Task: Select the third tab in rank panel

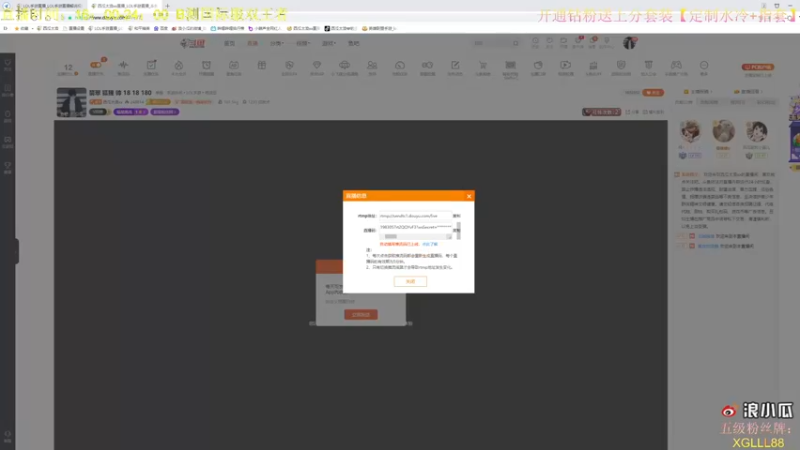Action: (x=737, y=102)
